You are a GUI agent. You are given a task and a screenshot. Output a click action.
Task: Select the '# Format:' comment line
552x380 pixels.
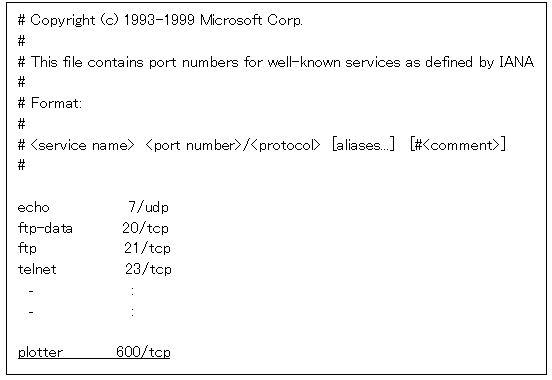pos(50,103)
